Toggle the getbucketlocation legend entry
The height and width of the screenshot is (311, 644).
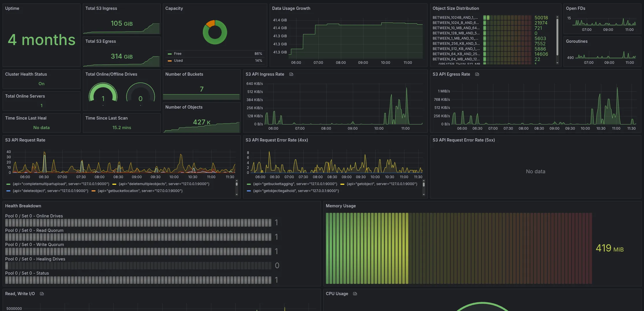click(x=140, y=191)
